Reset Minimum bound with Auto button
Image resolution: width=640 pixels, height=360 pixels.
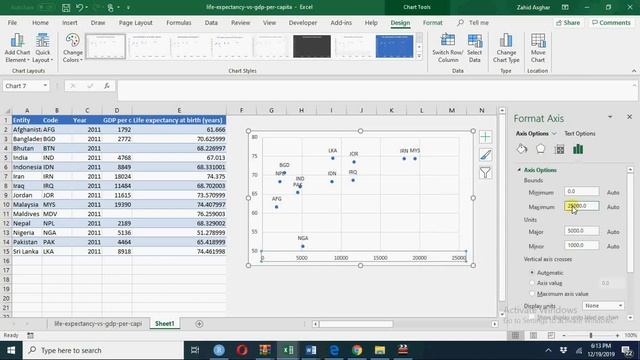point(613,192)
